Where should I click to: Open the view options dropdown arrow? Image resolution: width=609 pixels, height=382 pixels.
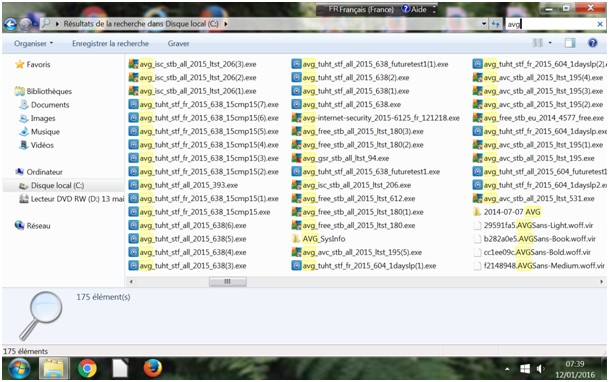[x=550, y=43]
